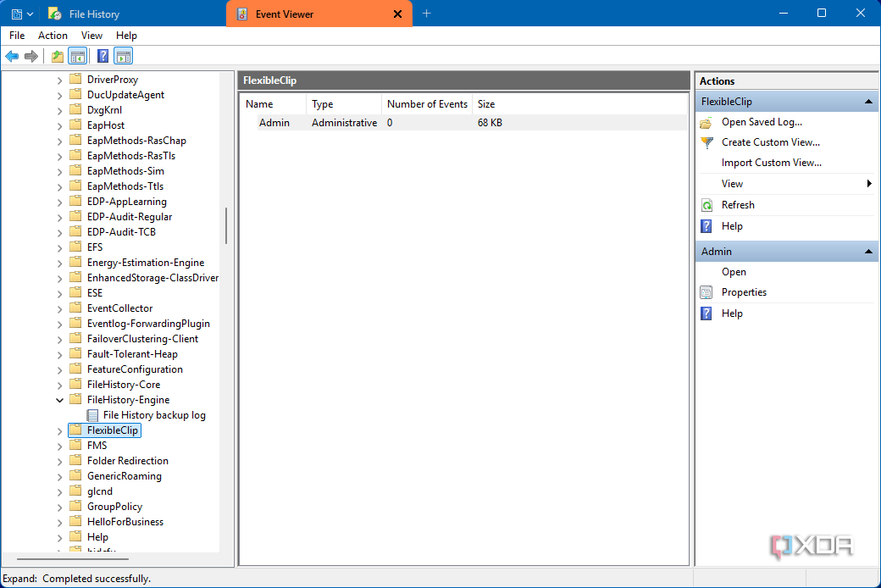The height and width of the screenshot is (588, 881).
Task: Open the File menu
Action: pos(17,36)
